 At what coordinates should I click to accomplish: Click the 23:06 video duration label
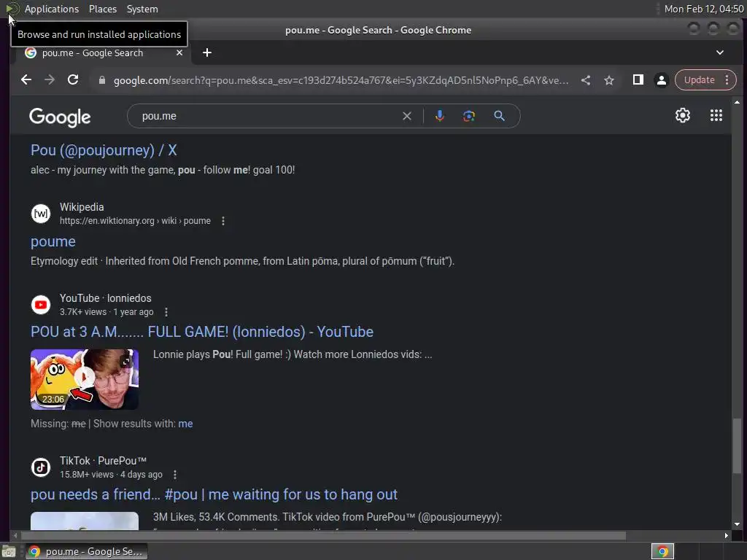53,400
